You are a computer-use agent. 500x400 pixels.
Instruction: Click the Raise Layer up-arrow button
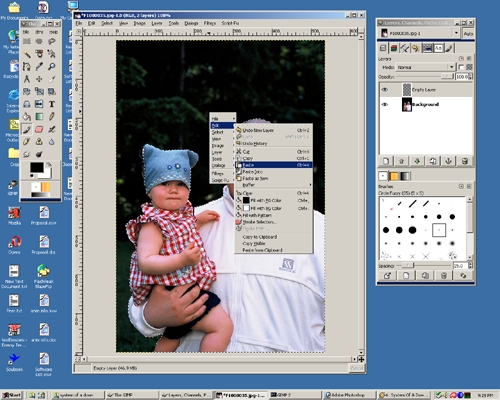tap(401, 161)
